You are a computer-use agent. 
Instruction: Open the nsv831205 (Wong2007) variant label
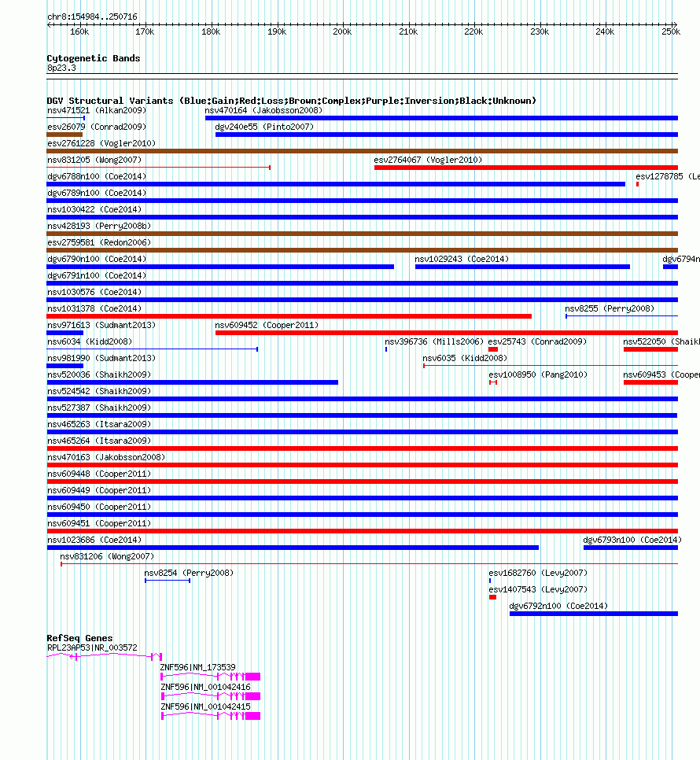(x=94, y=160)
